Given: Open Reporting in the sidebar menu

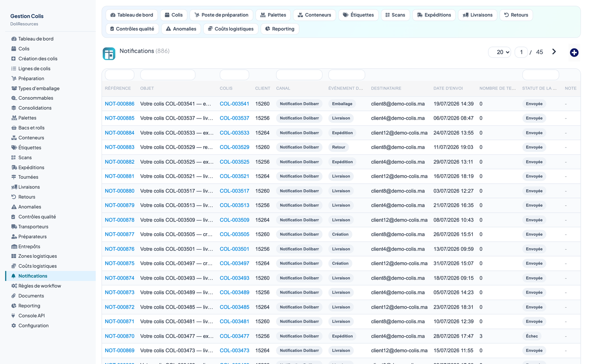Looking at the screenshot, I should click(29, 306).
